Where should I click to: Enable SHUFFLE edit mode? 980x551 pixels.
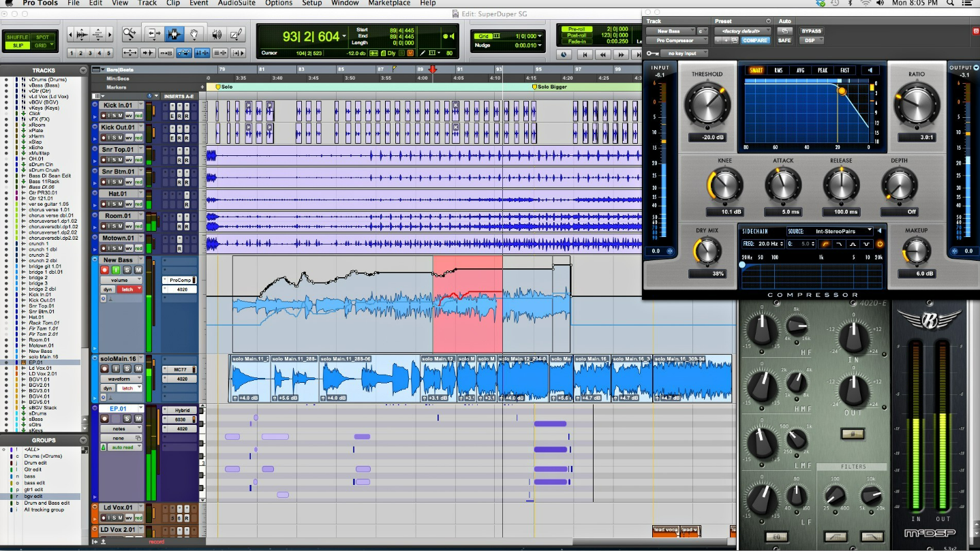18,37
